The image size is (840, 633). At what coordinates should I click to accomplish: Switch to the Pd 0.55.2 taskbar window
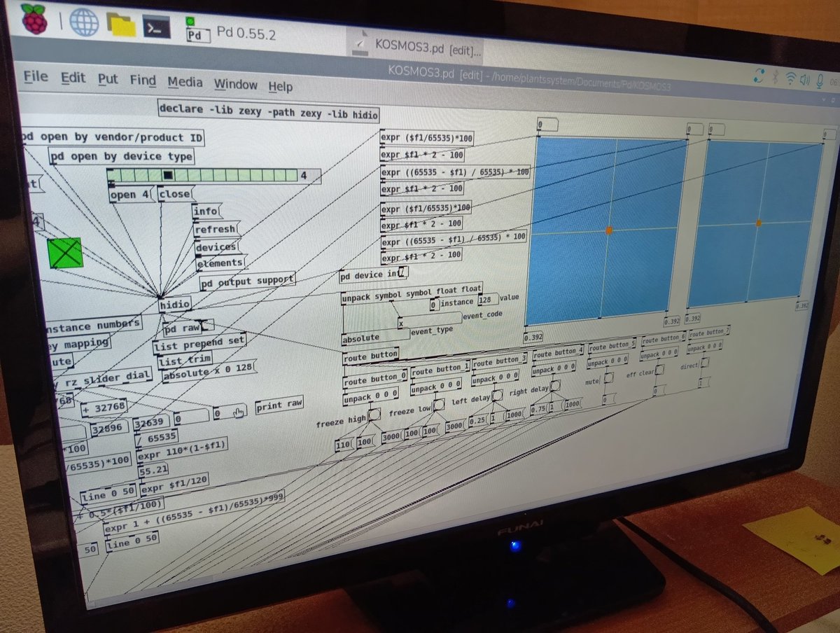[x=231, y=32]
